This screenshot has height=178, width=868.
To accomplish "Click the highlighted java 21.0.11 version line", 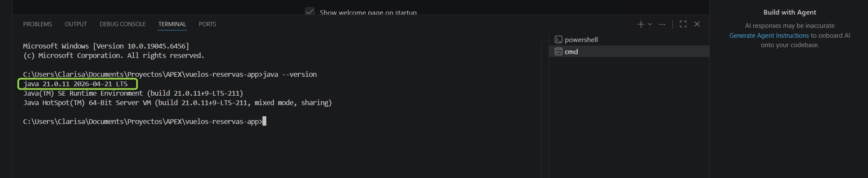I will tap(77, 84).
